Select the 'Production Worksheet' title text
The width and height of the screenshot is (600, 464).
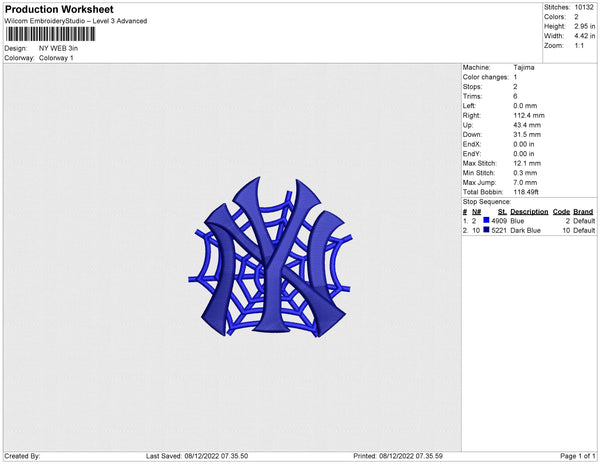point(59,9)
